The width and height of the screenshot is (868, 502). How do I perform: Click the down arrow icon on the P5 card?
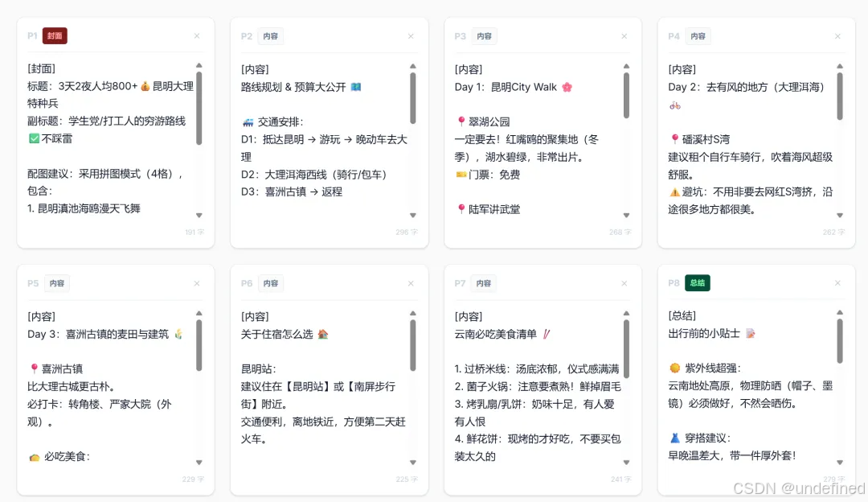tap(199, 463)
